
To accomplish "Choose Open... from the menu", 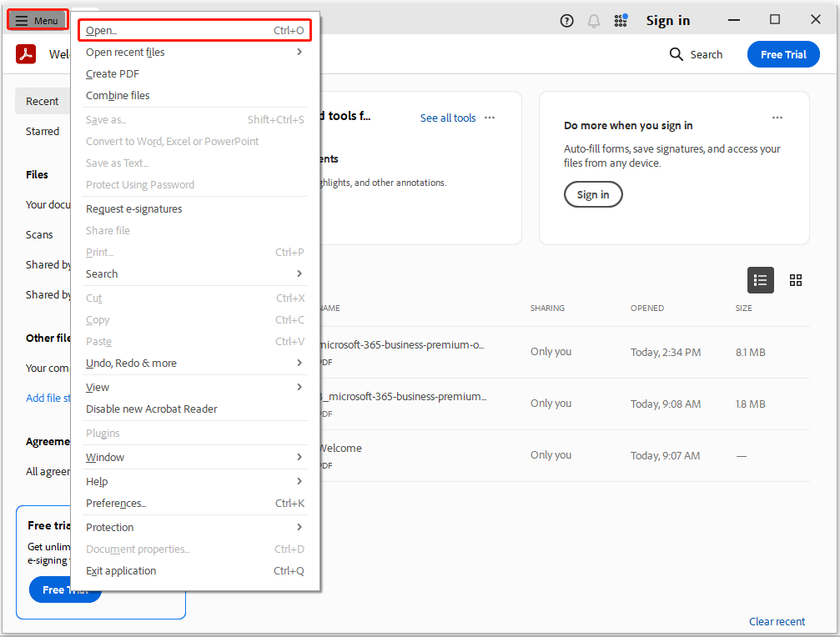I will point(195,31).
